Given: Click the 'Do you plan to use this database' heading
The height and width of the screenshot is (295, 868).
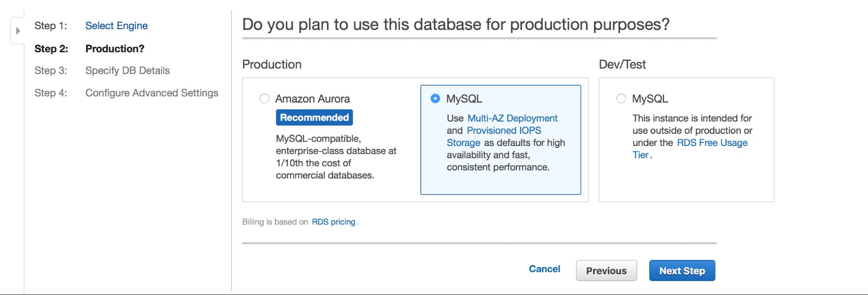Looking at the screenshot, I should (x=456, y=24).
